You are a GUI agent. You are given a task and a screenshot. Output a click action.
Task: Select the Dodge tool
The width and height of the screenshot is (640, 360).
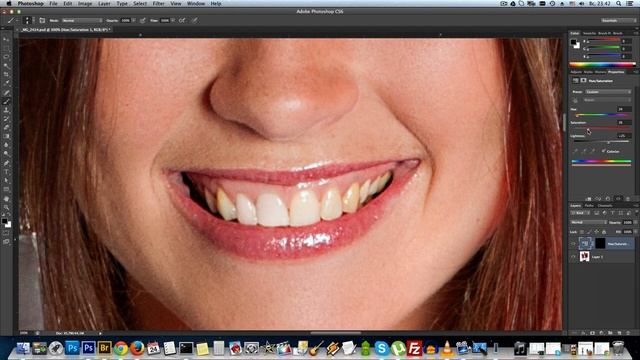click(6, 154)
